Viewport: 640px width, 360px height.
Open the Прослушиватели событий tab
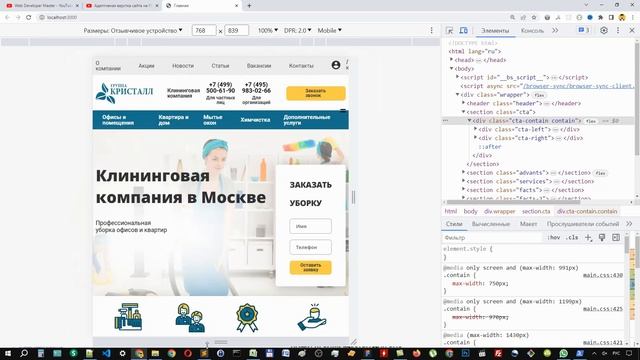[x=583, y=224]
